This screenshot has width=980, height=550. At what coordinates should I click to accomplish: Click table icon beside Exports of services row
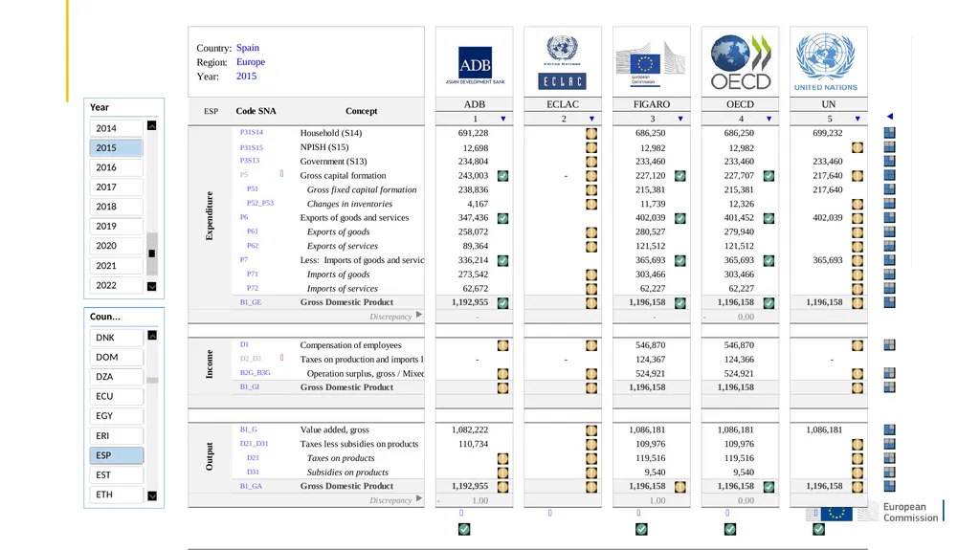pos(889,246)
